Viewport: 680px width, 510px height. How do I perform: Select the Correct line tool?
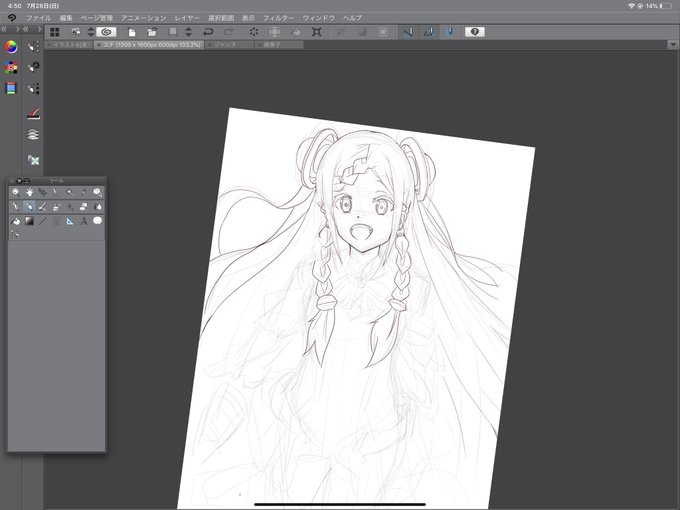point(16,234)
